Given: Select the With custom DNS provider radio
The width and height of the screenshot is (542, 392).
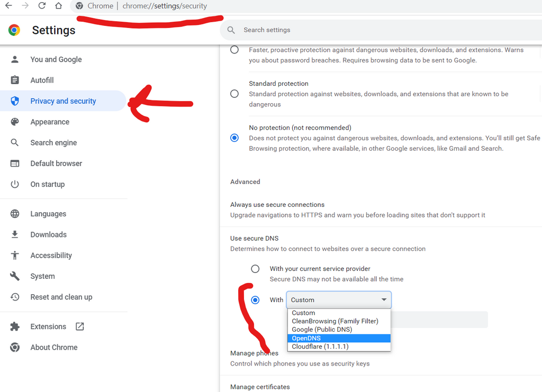Looking at the screenshot, I should click(255, 300).
